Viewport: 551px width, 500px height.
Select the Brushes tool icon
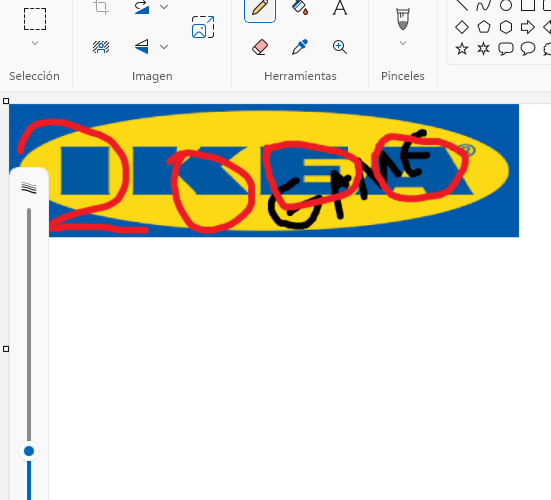(403, 19)
